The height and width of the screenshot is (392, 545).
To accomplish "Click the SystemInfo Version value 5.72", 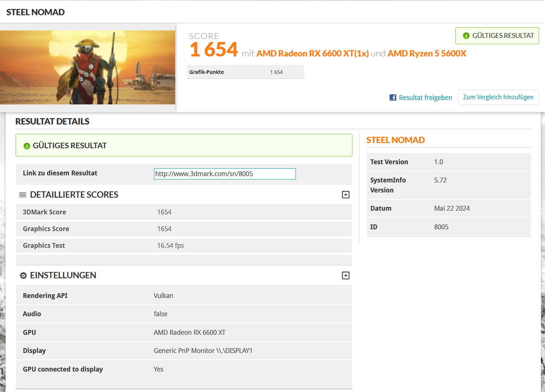I will point(441,180).
